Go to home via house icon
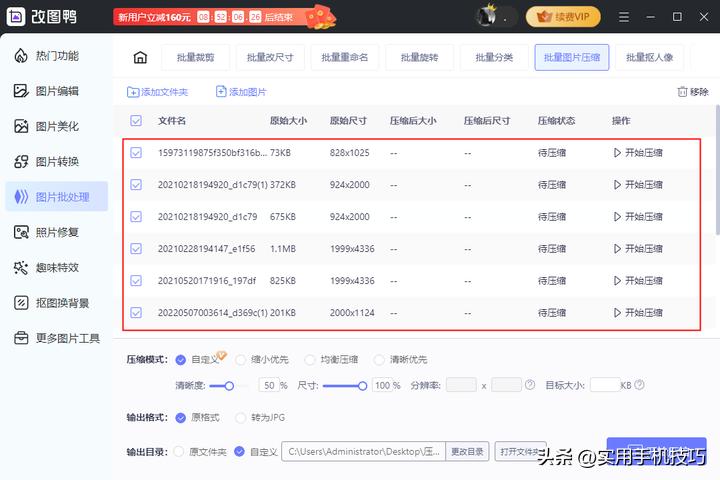Screen dimensions: 720x480 click(140, 57)
